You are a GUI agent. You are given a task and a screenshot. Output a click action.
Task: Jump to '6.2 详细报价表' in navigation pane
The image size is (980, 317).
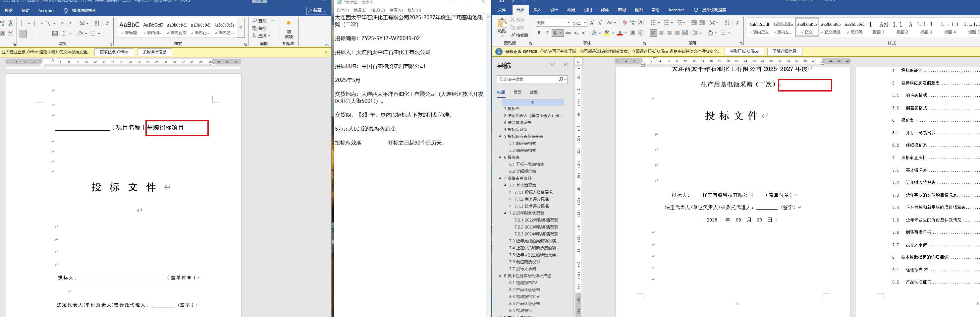click(x=523, y=171)
